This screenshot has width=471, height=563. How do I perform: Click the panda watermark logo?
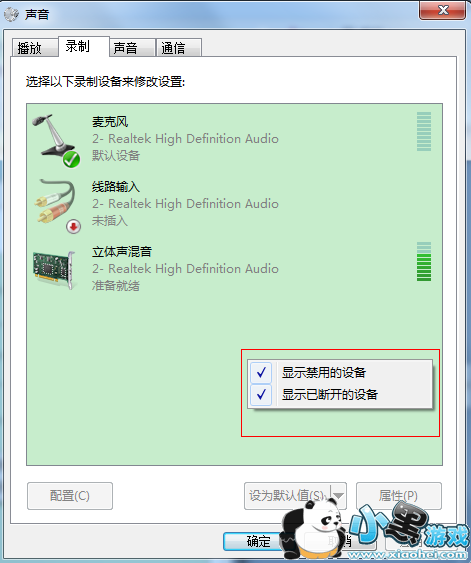pyautogui.click(x=313, y=529)
